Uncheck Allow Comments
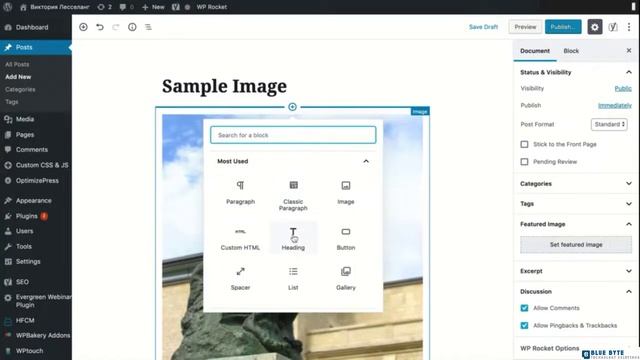640x360 pixels. point(524,308)
